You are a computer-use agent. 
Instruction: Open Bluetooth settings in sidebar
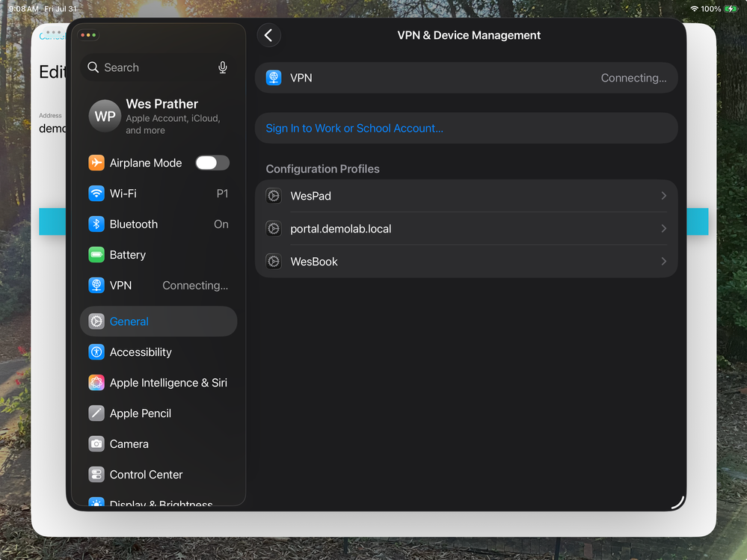[159, 224]
